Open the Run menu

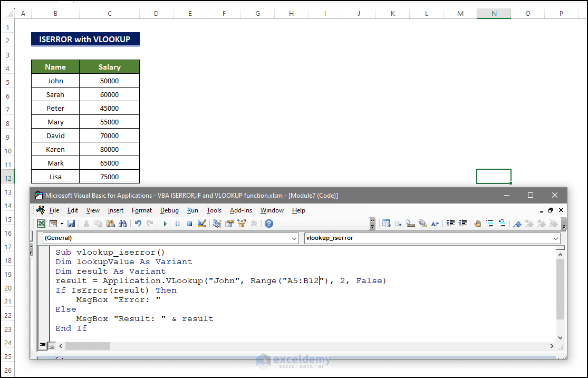pyautogui.click(x=192, y=210)
